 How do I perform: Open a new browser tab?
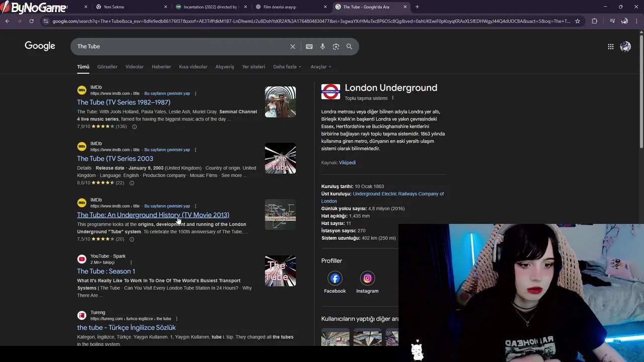coord(417,7)
